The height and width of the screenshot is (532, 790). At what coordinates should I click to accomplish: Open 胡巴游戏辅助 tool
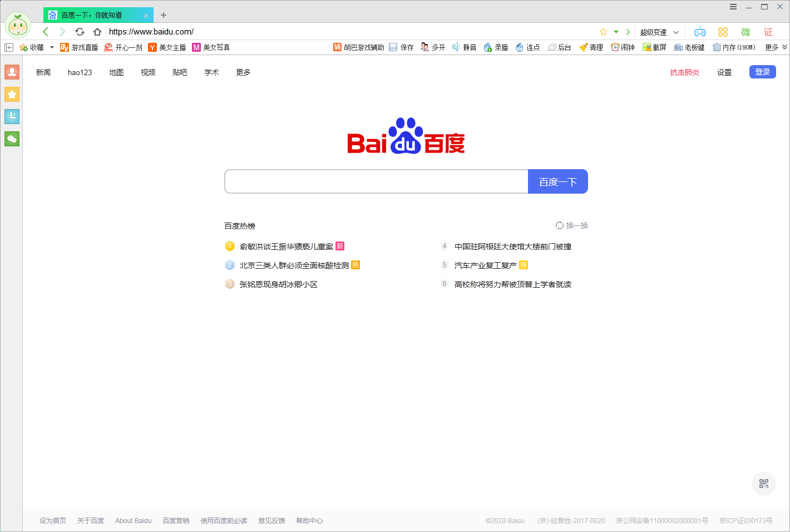359,47
